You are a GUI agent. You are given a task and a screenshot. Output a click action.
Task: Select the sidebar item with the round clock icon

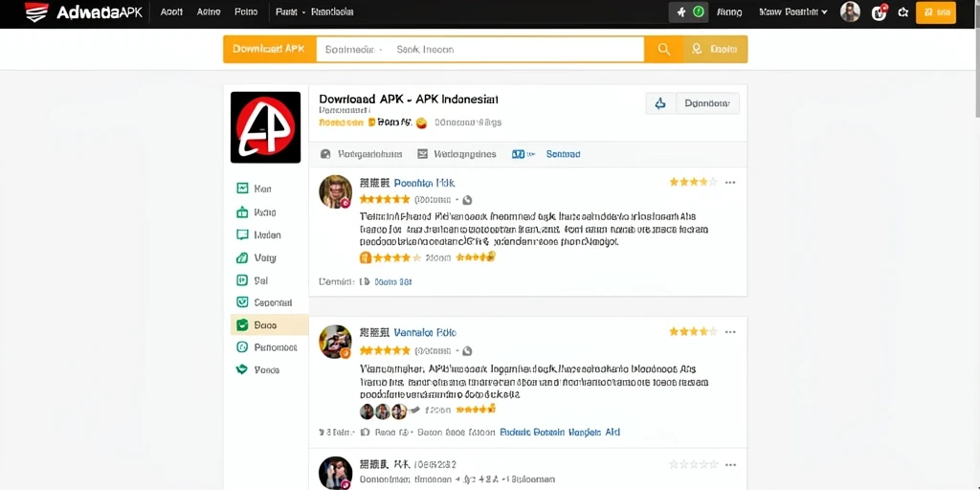(267, 347)
